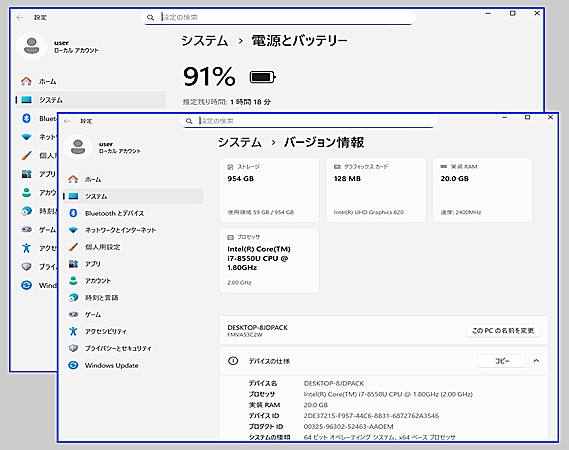Click the System icon in the back window
This screenshot has height=450, width=569.
[26, 99]
